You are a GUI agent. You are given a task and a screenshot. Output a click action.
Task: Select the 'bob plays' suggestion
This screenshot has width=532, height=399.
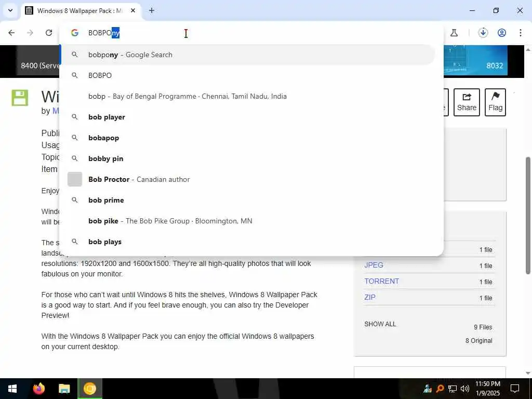(x=248, y=242)
